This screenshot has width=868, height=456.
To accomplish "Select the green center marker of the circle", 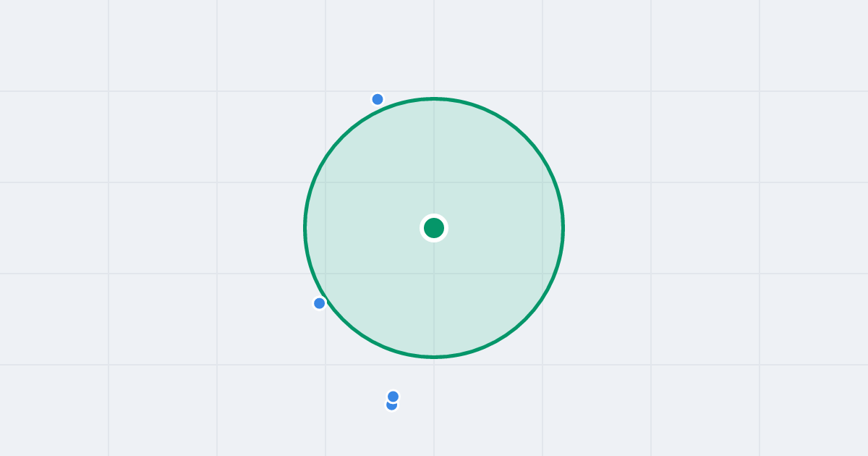I will [434, 228].
